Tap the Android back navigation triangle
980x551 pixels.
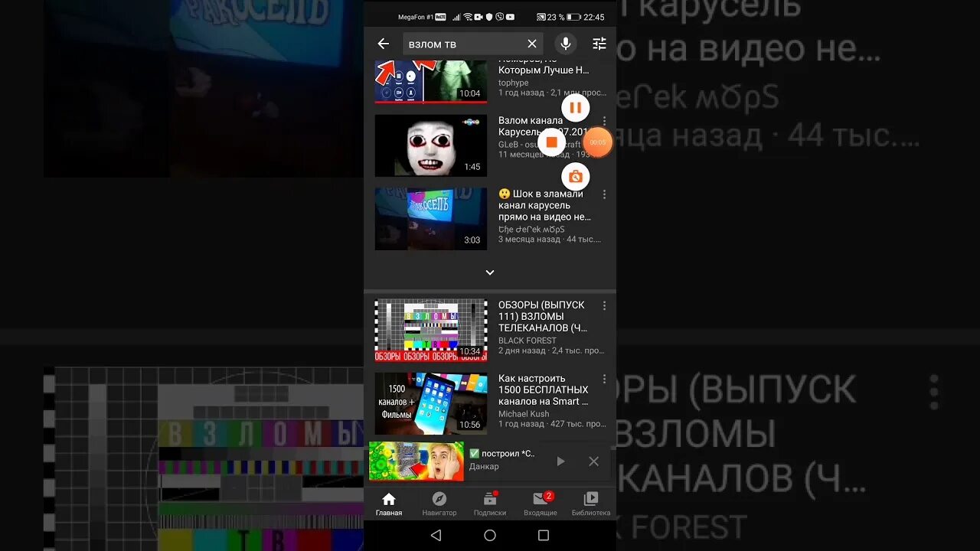pyautogui.click(x=436, y=535)
